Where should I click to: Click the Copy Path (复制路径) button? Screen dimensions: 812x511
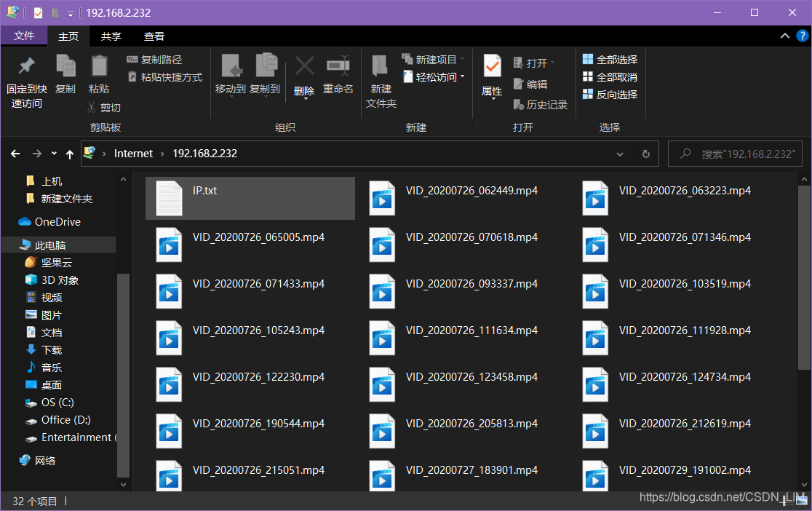pyautogui.click(x=155, y=60)
